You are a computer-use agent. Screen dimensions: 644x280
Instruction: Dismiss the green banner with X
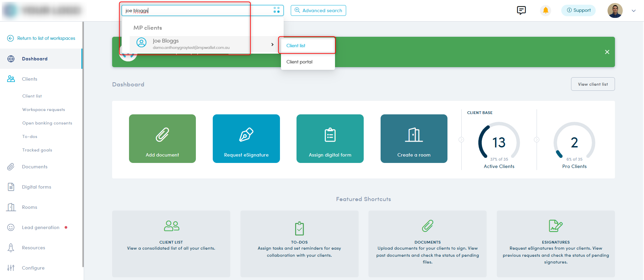pos(607,52)
